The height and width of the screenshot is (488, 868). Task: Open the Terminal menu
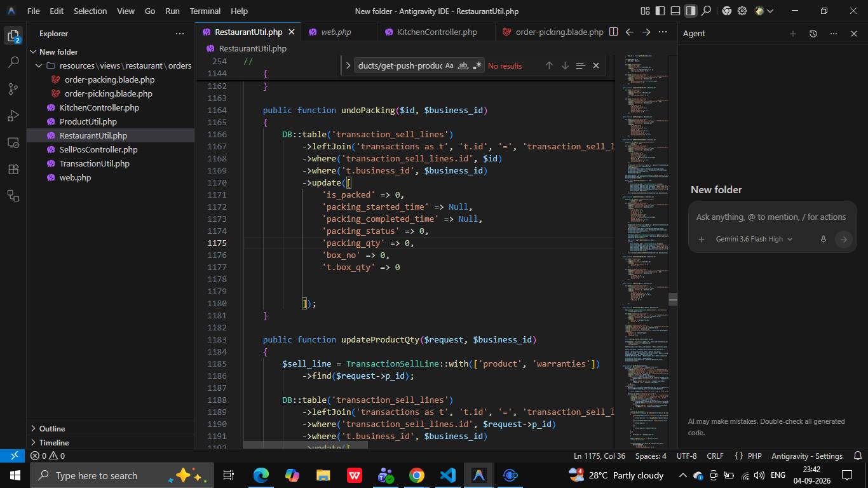[205, 11]
